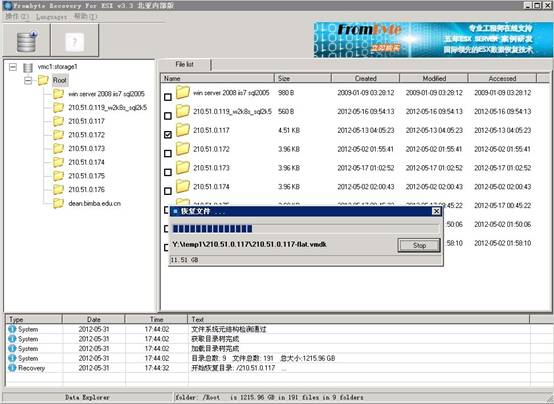This screenshot has width=554, height=404.
Task: Select dean.bimba.edu.cn folder in tree
Action: point(94,203)
